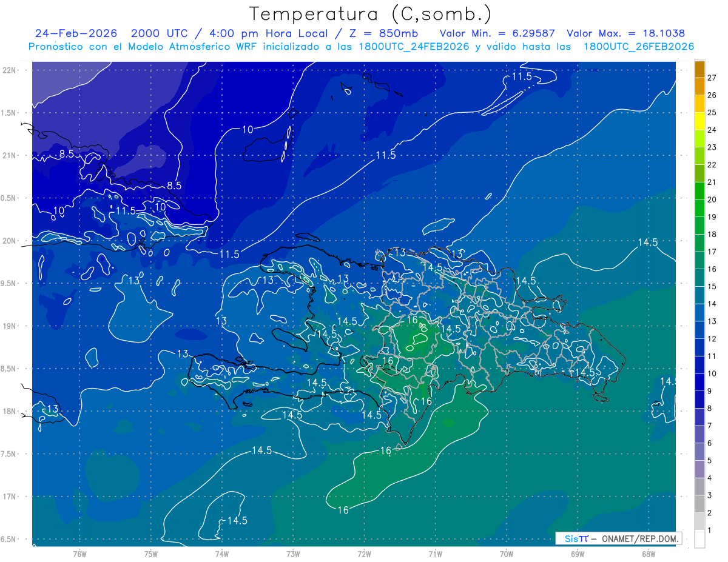Viewport: 728px width, 562px height.
Task: Click the valid-until time '1800UTC_26FEB2026'
Action: click(x=638, y=47)
